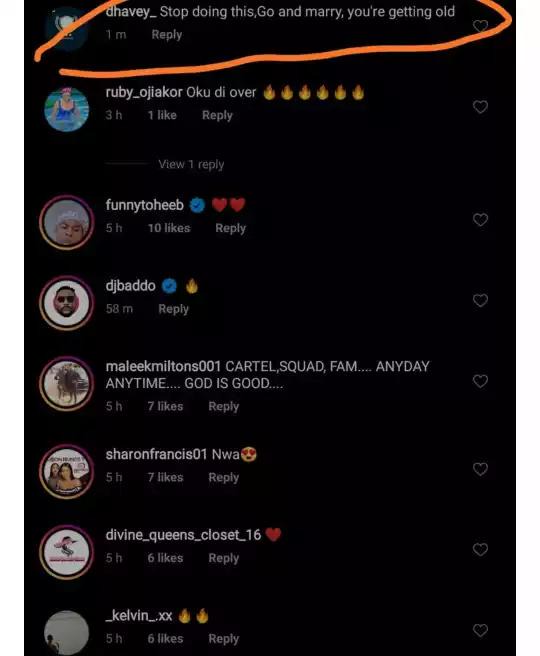540x656 pixels.
Task: Reply to funnytoheeb's comment
Action: click(x=230, y=228)
